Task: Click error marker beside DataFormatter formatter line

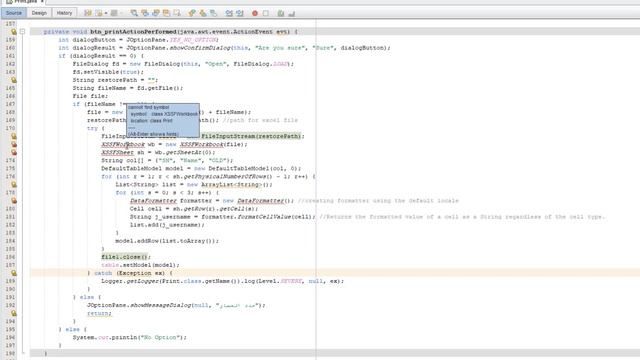Action: [13, 201]
